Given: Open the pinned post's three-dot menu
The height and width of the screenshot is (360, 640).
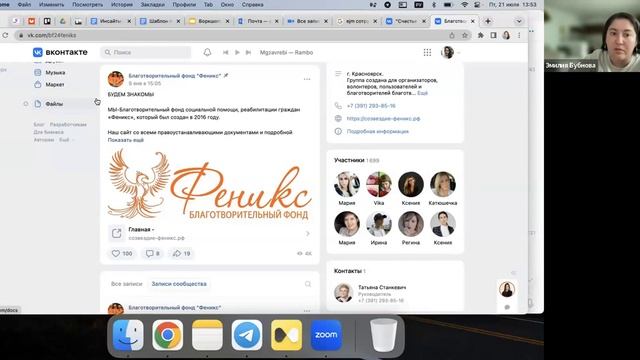Looking at the screenshot, I should [x=307, y=79].
